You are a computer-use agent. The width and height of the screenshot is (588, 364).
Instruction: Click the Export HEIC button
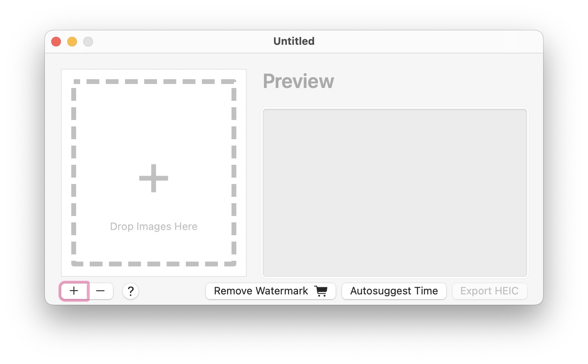[489, 291]
